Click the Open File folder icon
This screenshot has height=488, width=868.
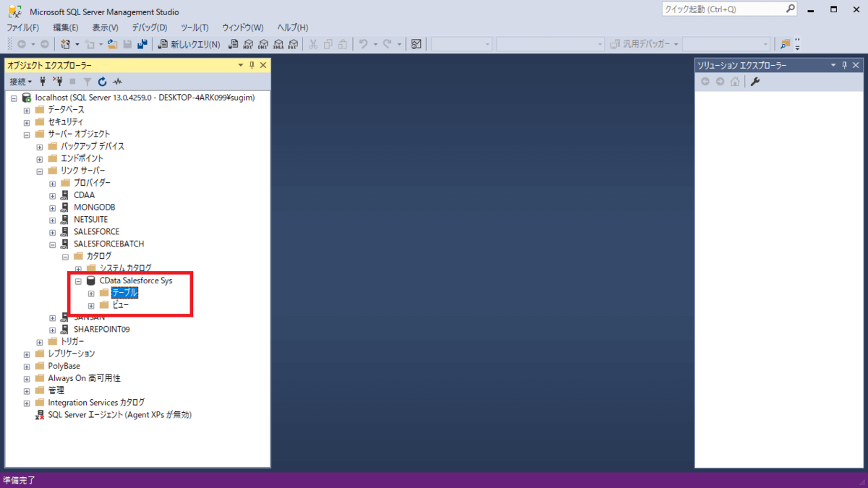(112, 44)
